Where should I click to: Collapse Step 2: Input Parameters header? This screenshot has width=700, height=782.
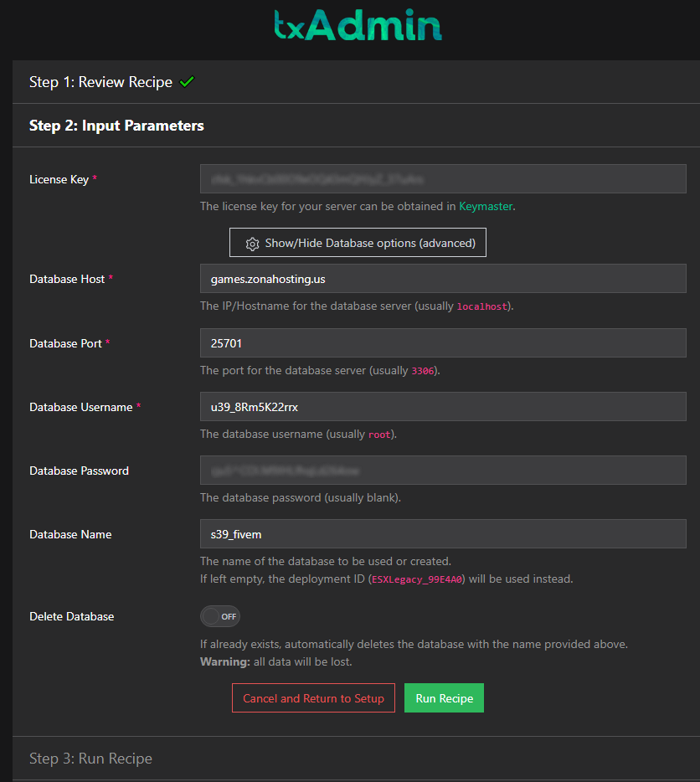(116, 126)
